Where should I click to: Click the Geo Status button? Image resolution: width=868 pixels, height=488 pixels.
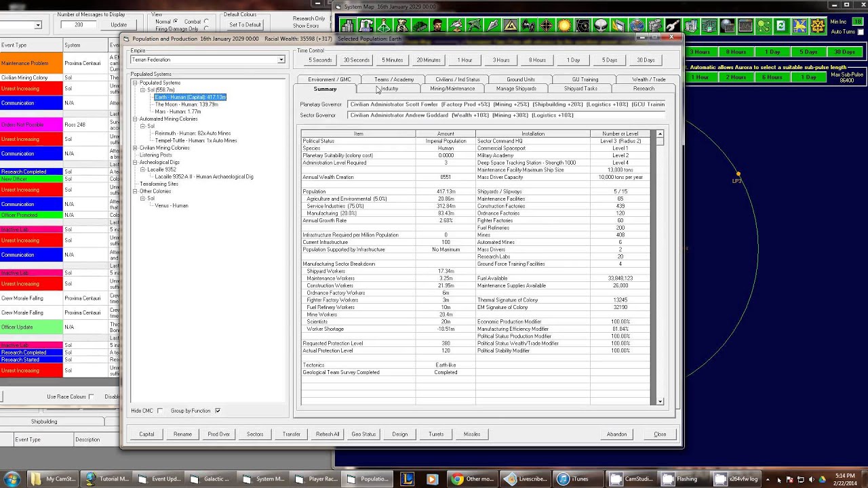[363, 434]
